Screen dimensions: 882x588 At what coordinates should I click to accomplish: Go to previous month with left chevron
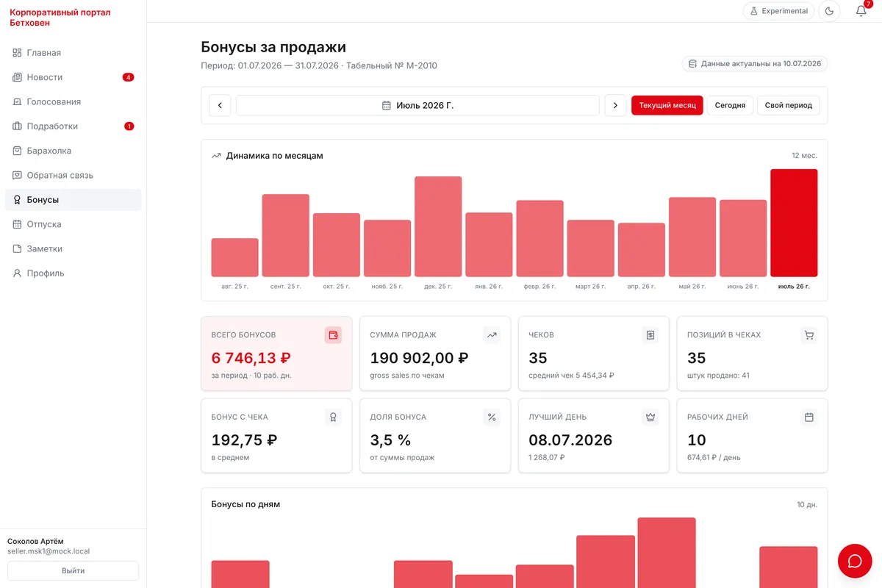click(x=220, y=105)
